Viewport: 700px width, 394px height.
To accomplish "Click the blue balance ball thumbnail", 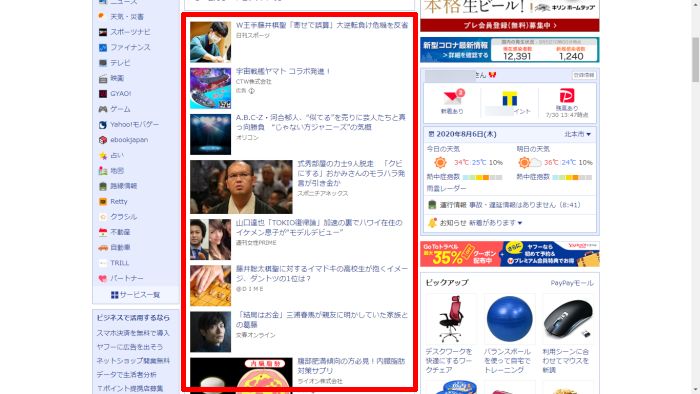I will point(509,319).
